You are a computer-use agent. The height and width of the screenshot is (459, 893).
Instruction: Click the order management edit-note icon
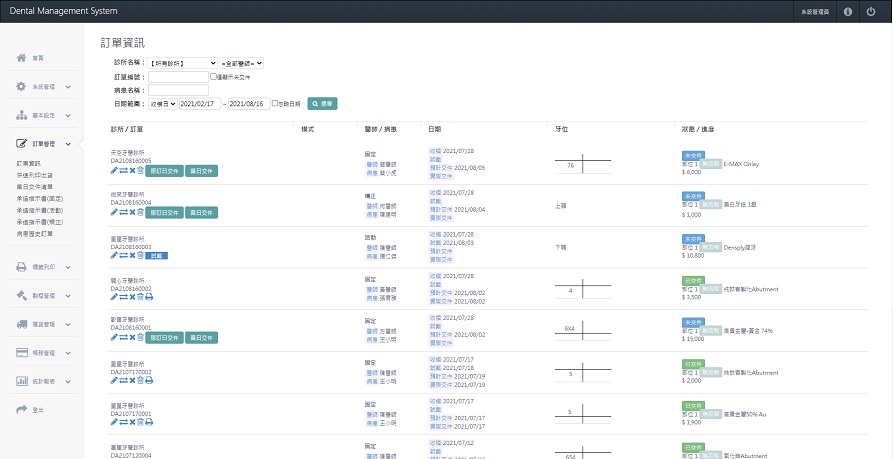pos(22,144)
